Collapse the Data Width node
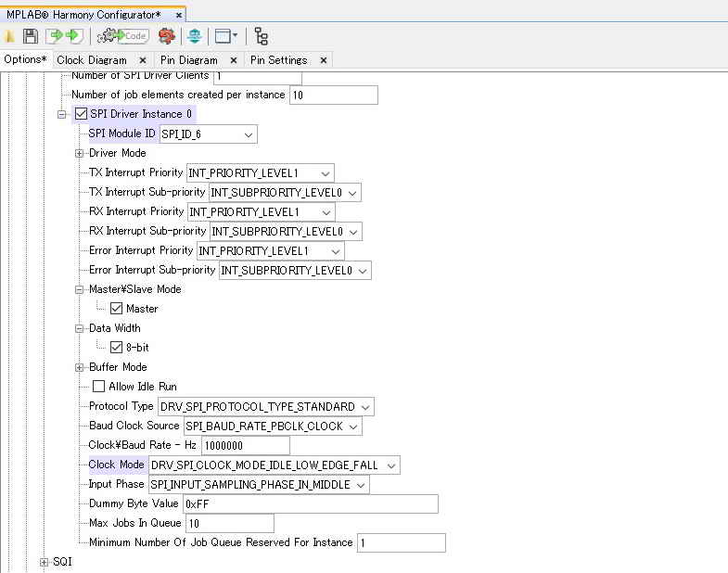728x573 pixels. (80, 329)
